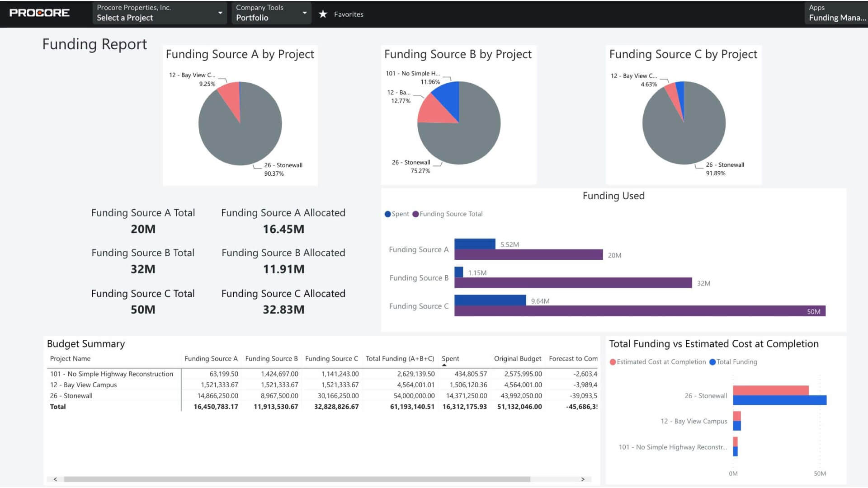Click the table's right scroll arrow

coord(583,479)
